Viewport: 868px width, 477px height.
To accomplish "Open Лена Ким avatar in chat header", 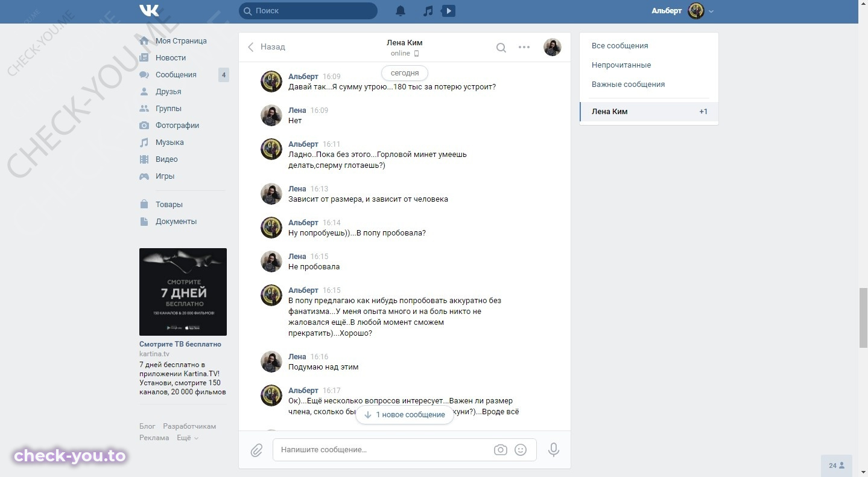I will pyautogui.click(x=553, y=47).
